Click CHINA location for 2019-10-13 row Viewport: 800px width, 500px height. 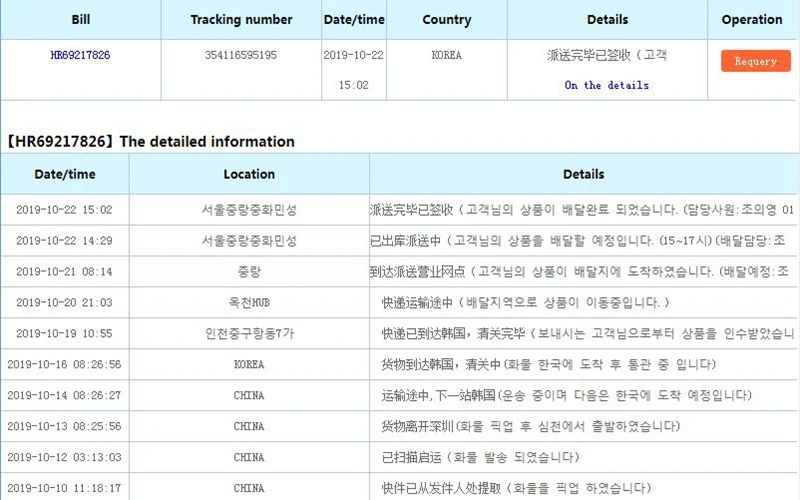click(249, 426)
